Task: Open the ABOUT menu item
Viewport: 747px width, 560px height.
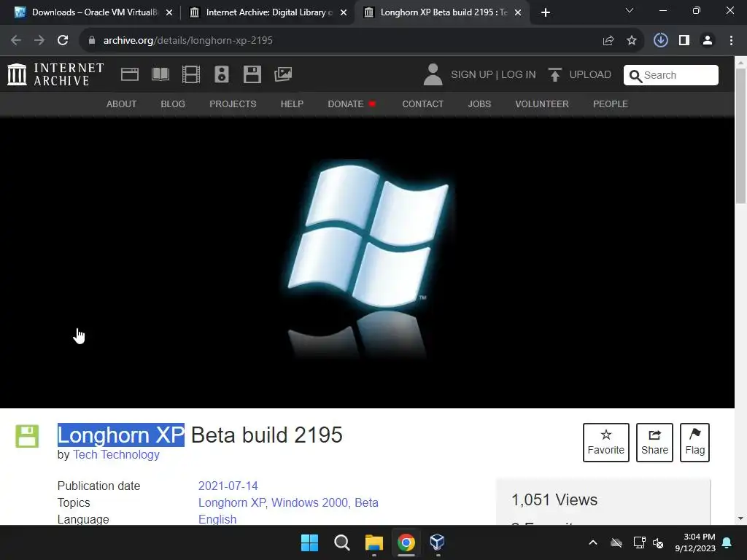Action: pyautogui.click(x=122, y=104)
